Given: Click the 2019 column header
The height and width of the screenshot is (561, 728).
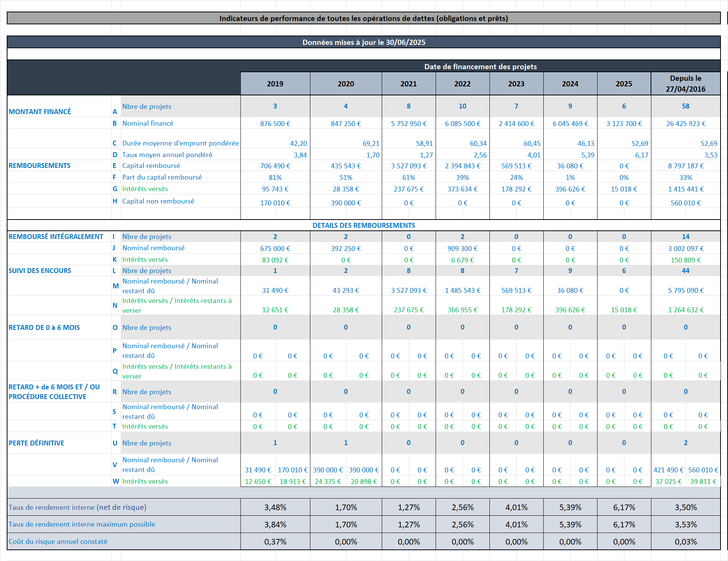Looking at the screenshot, I should [x=275, y=84].
